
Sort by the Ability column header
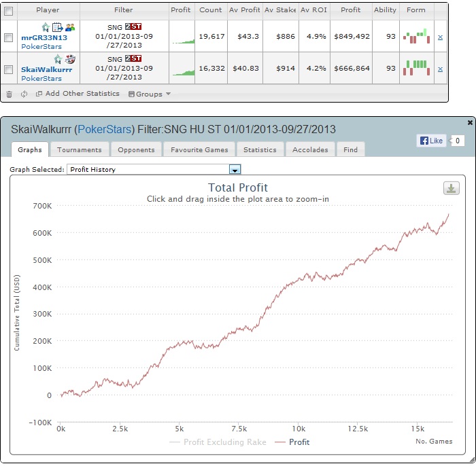385,10
